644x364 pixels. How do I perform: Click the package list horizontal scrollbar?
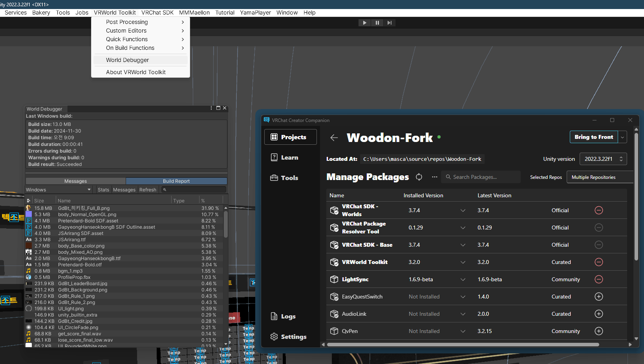click(x=463, y=345)
